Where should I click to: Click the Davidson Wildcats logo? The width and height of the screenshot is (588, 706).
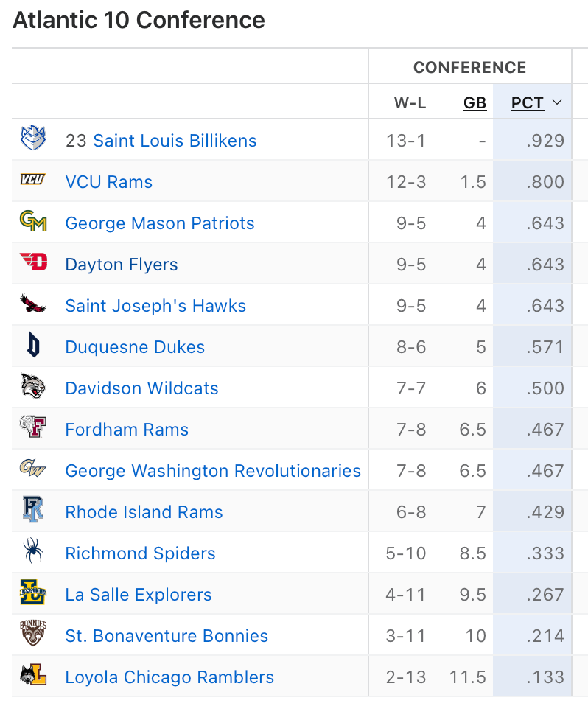click(x=33, y=387)
